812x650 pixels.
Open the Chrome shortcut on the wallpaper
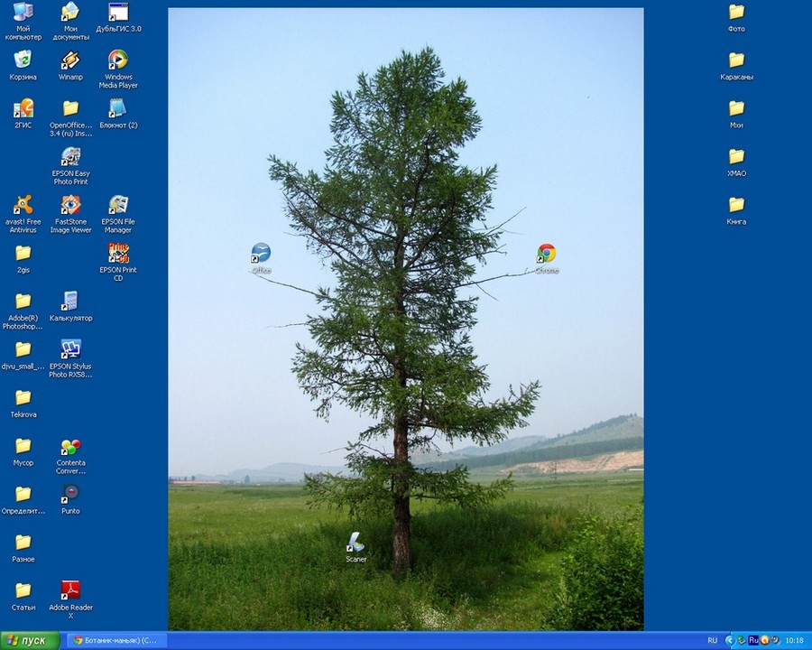tap(546, 254)
